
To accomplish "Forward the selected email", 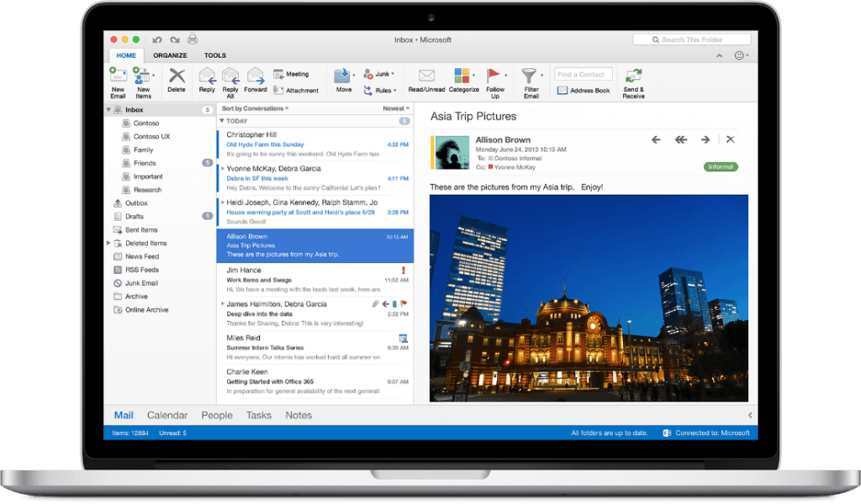I will point(256,76).
